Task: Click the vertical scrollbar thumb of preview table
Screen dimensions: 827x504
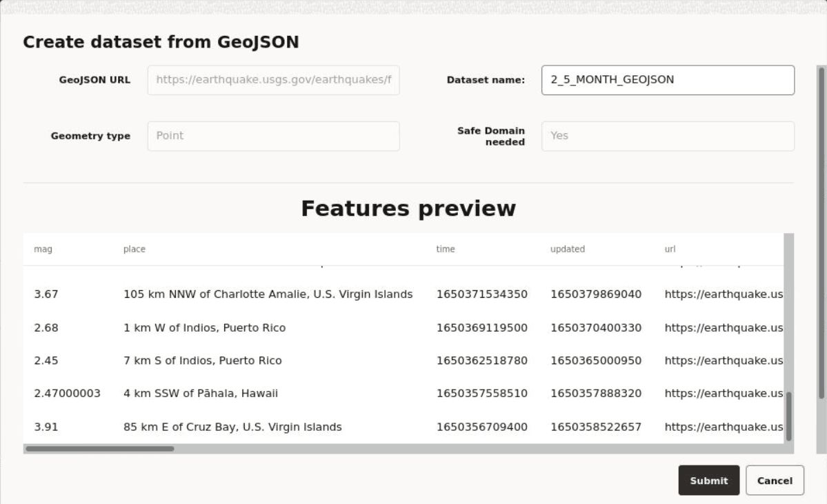Action: pyautogui.click(x=788, y=416)
